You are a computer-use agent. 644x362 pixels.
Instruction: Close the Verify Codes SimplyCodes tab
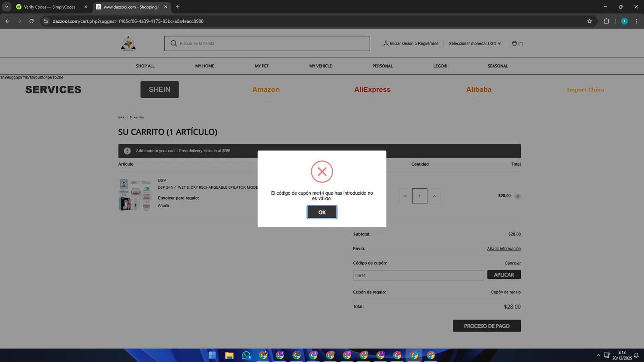[86, 7]
